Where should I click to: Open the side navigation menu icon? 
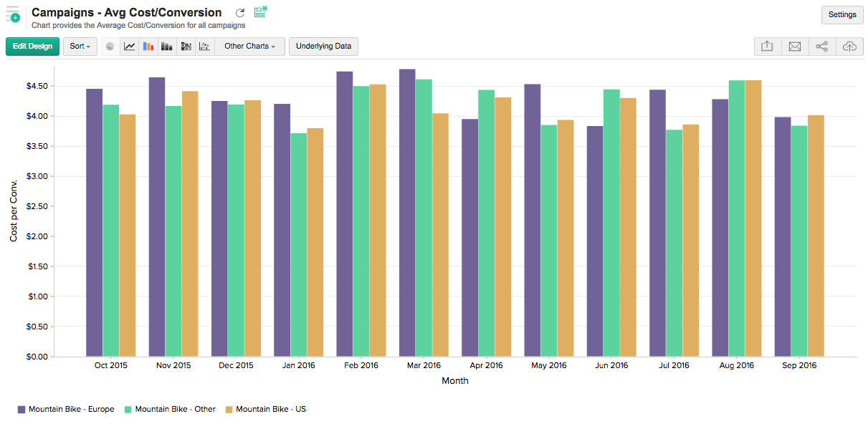point(13,14)
